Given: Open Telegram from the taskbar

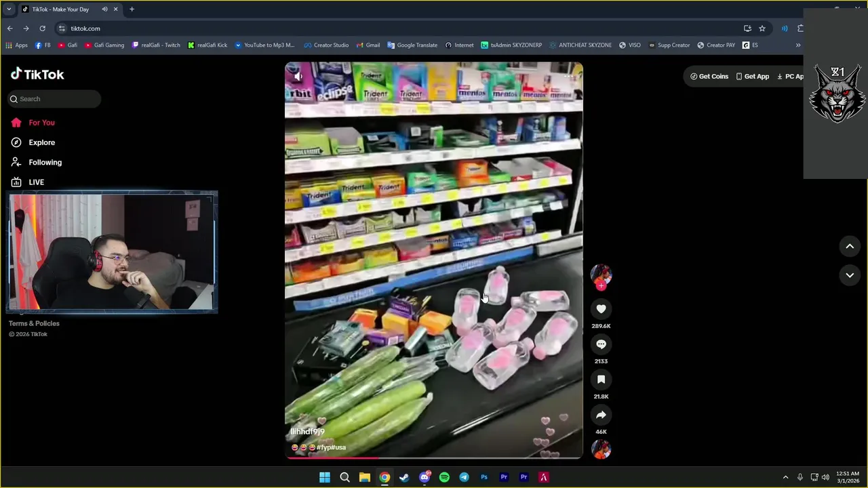Looking at the screenshot, I should (x=464, y=477).
